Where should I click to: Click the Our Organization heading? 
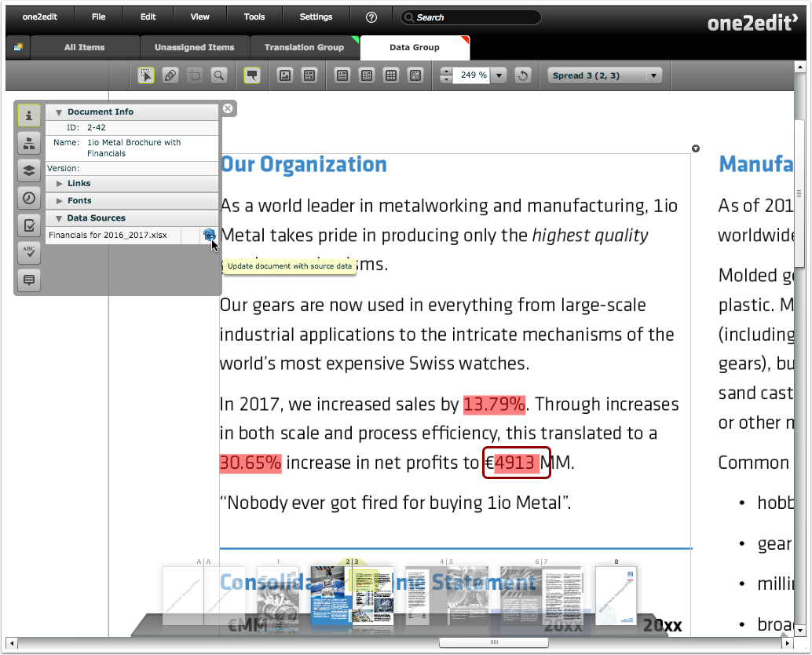pos(303,165)
